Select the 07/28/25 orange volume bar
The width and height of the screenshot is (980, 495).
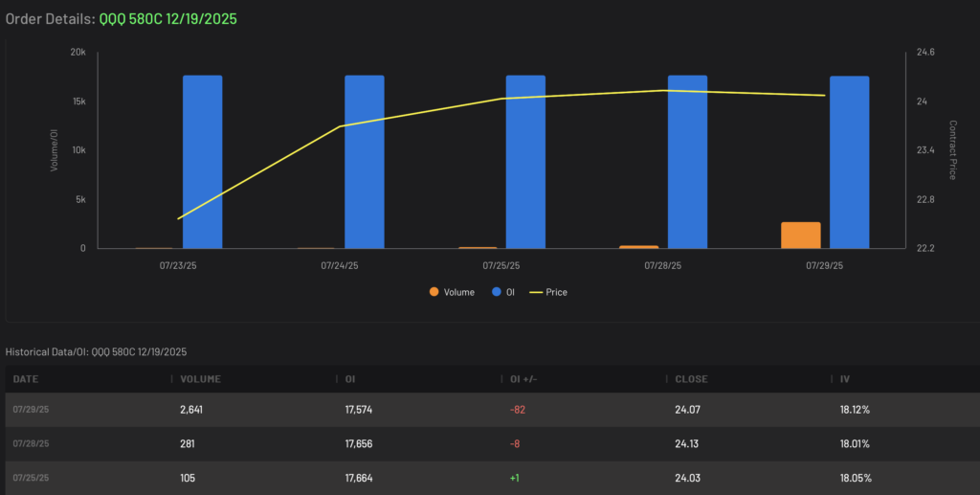coord(638,247)
